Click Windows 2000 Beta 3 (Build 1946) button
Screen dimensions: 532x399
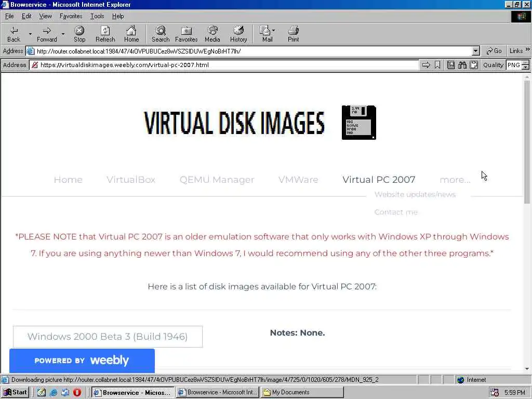click(108, 337)
